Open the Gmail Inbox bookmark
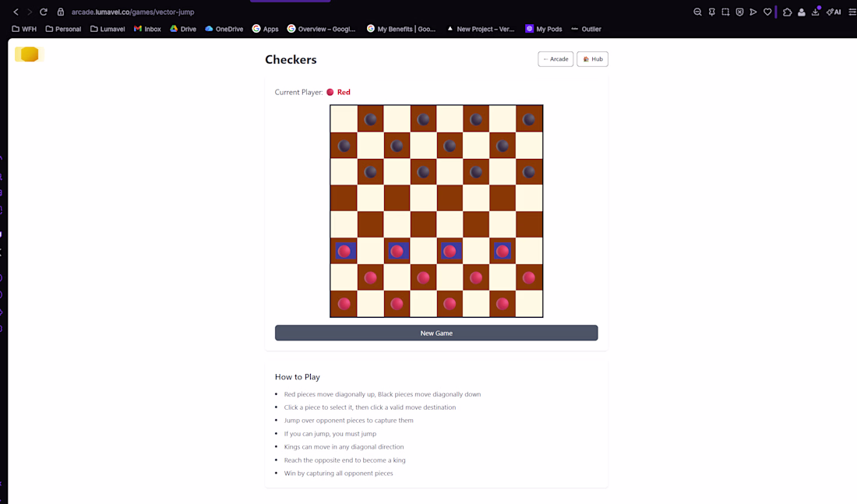Screen dimensions: 857x504 147,29
